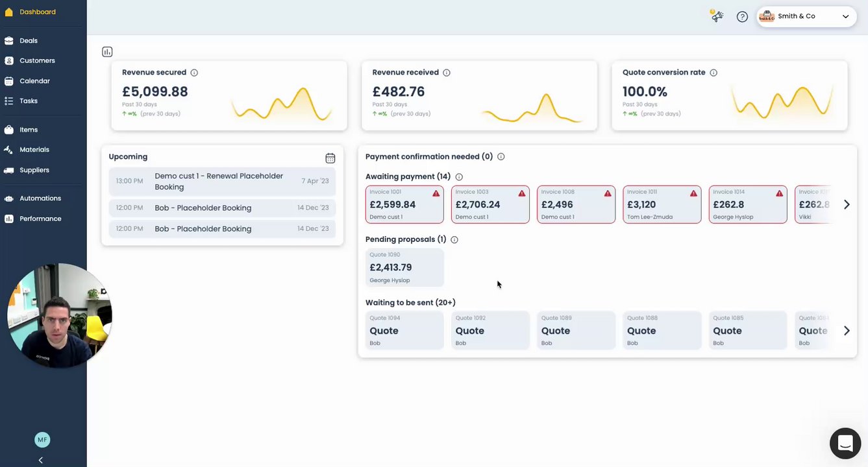Open Invoice 1008 for £2,496
Viewport: 868px width, 467px height.
[576, 204]
